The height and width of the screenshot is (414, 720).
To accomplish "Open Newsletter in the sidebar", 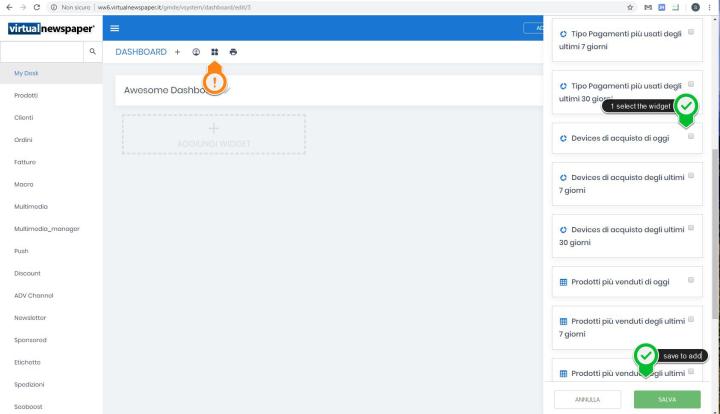I will tap(30, 318).
